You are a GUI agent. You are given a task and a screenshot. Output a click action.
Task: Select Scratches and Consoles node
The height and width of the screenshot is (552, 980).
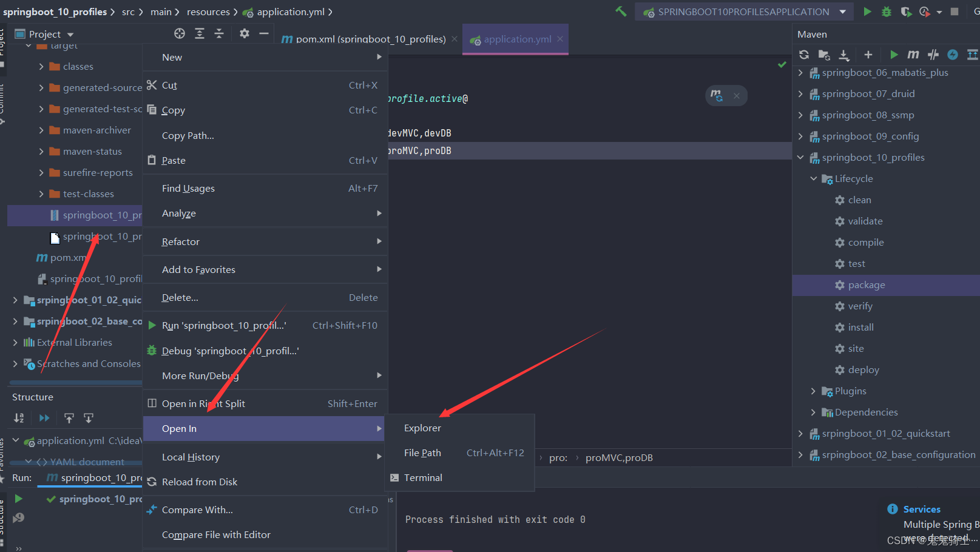(x=89, y=363)
